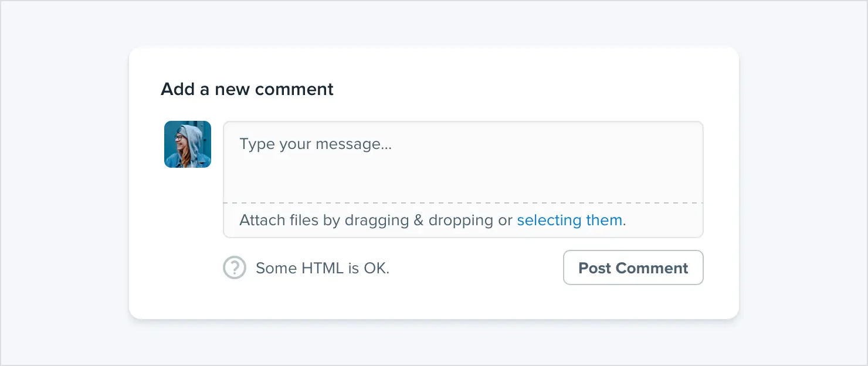Focus the "Type your message..." text area
868x366 pixels.
coord(463,162)
